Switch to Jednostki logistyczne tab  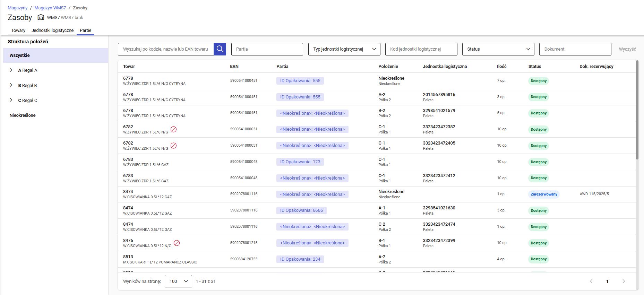pyautogui.click(x=52, y=31)
